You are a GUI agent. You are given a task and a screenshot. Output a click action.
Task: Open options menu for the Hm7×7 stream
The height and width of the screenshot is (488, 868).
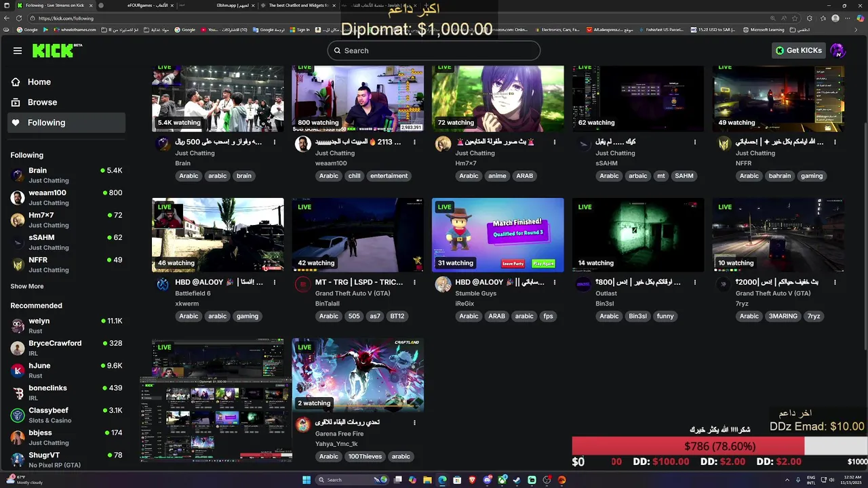click(555, 142)
